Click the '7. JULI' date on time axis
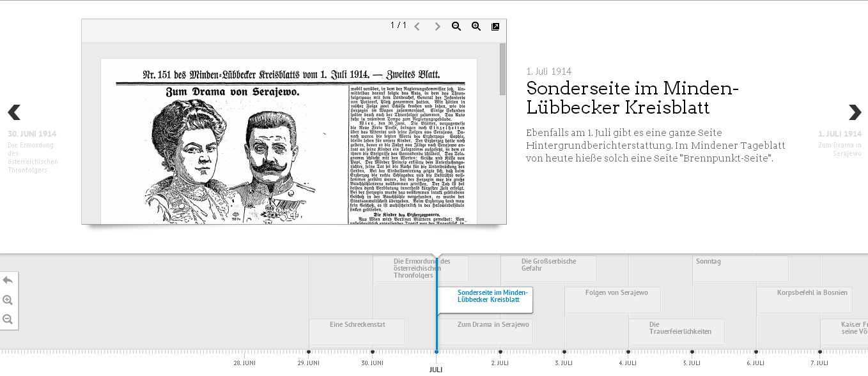 (x=820, y=363)
